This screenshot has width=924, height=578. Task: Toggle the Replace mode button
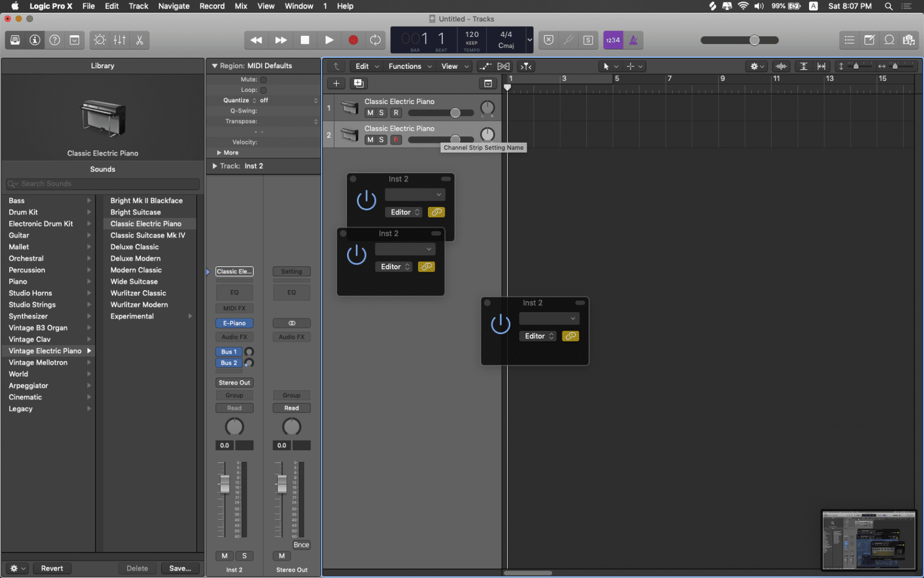point(549,40)
